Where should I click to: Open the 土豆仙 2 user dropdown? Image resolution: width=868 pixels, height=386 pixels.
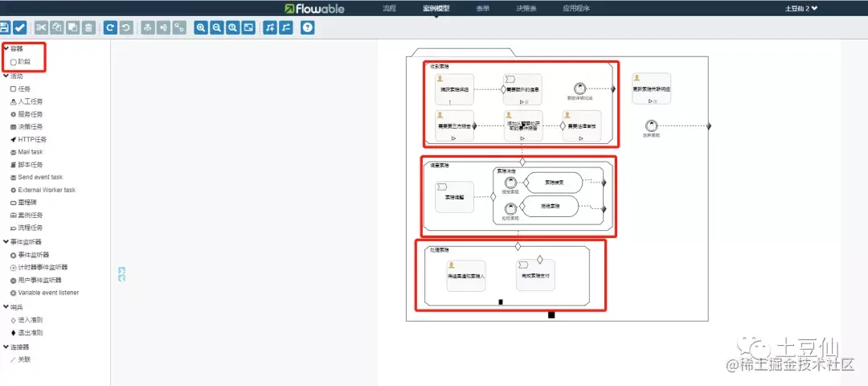[x=801, y=8]
